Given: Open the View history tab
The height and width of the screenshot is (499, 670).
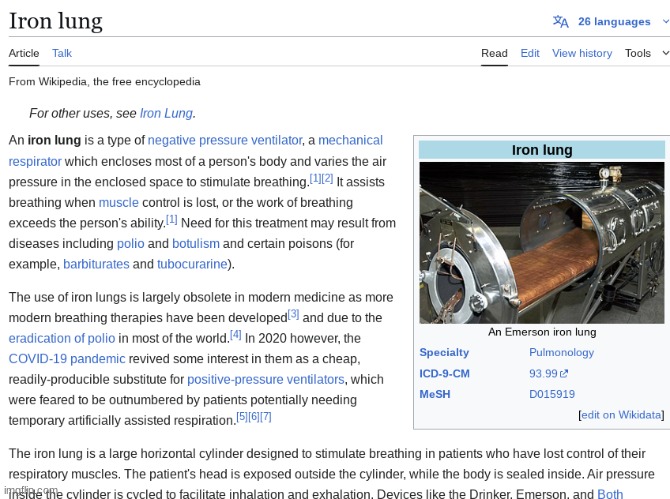Looking at the screenshot, I should [582, 53].
